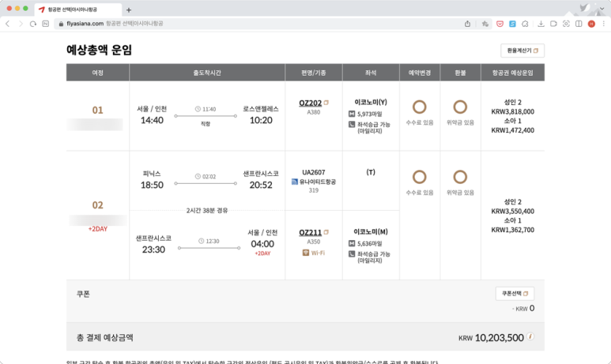
Task: Open the Pocket extension icon
Action: tap(500, 24)
